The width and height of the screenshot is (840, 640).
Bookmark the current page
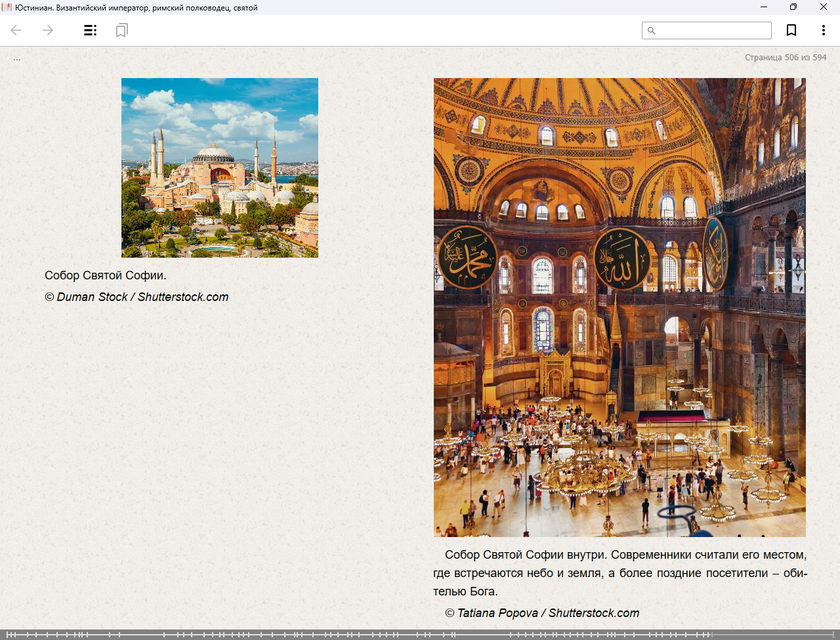791,30
